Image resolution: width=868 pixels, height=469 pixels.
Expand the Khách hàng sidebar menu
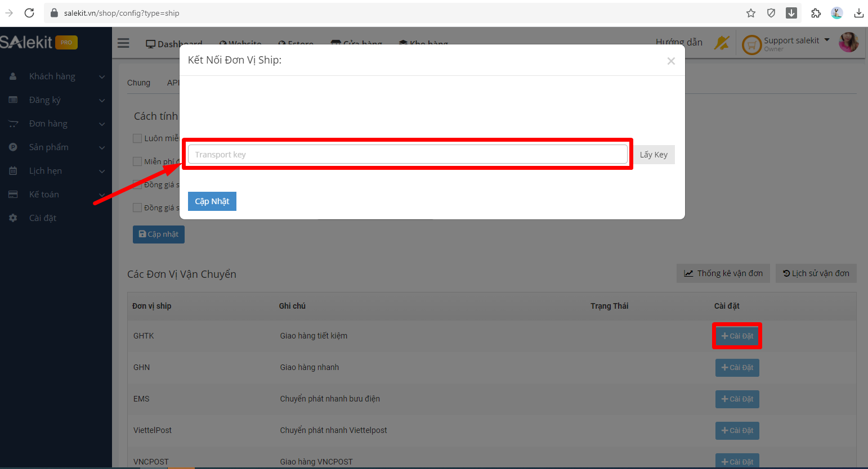click(102, 76)
